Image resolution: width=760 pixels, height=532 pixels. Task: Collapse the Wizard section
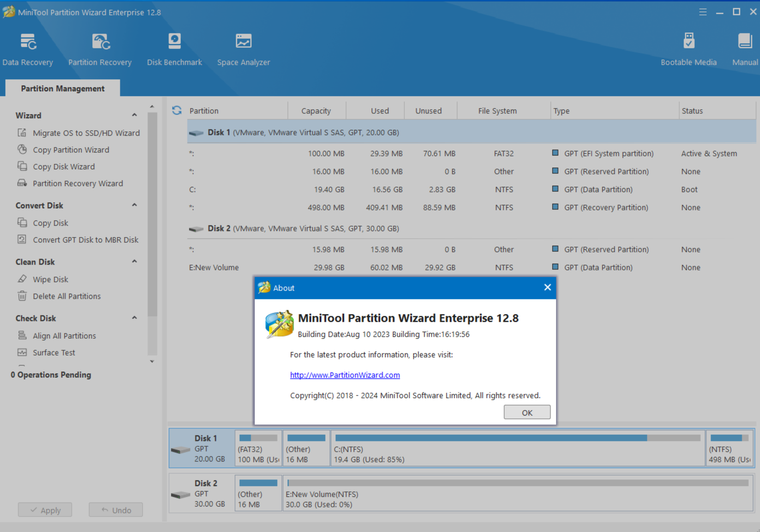pos(134,115)
